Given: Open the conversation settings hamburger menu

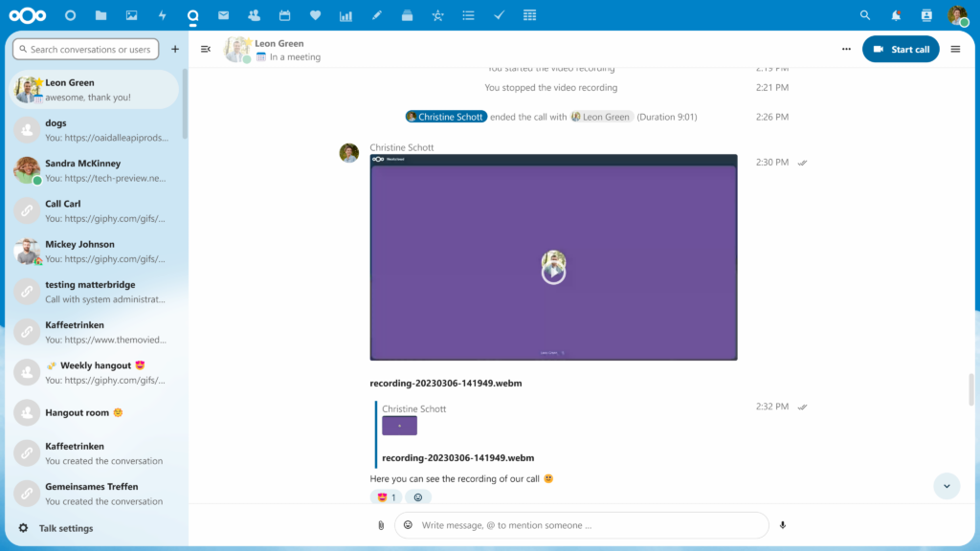Looking at the screenshot, I should [x=954, y=49].
